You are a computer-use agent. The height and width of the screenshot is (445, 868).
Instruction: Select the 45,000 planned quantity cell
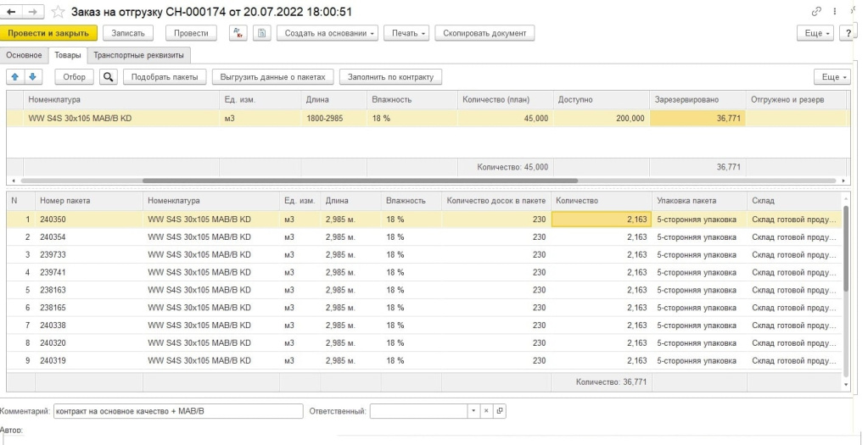506,119
